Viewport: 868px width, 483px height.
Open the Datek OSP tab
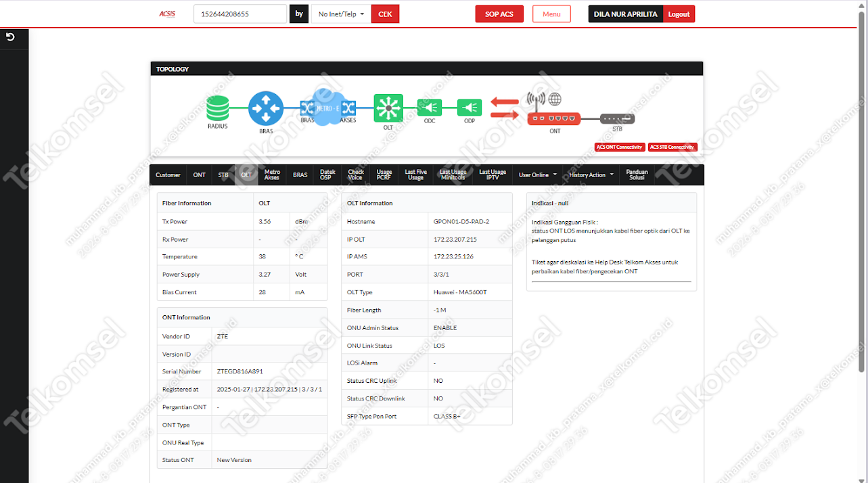(327, 175)
